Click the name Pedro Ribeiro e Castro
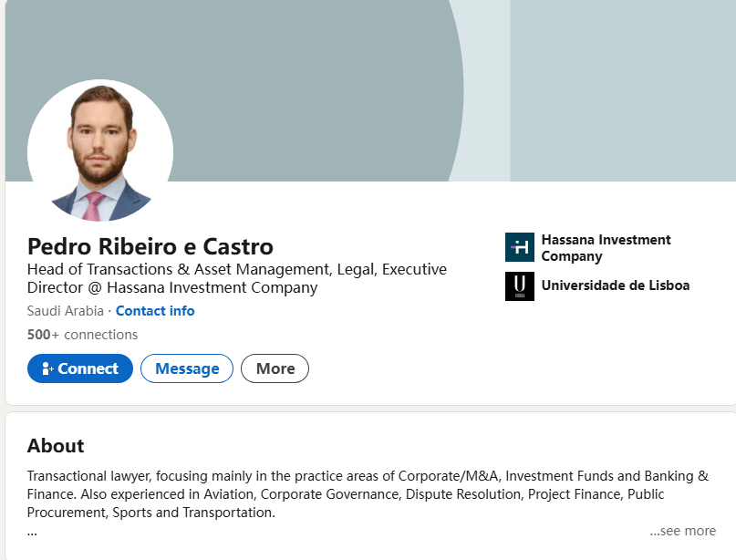 150,246
